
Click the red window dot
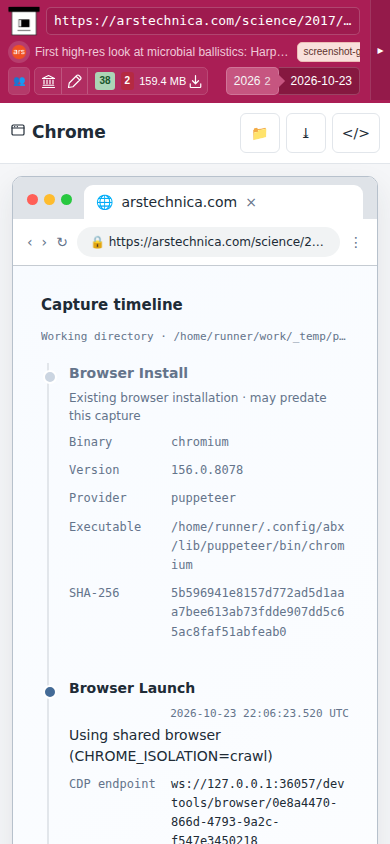(32, 200)
